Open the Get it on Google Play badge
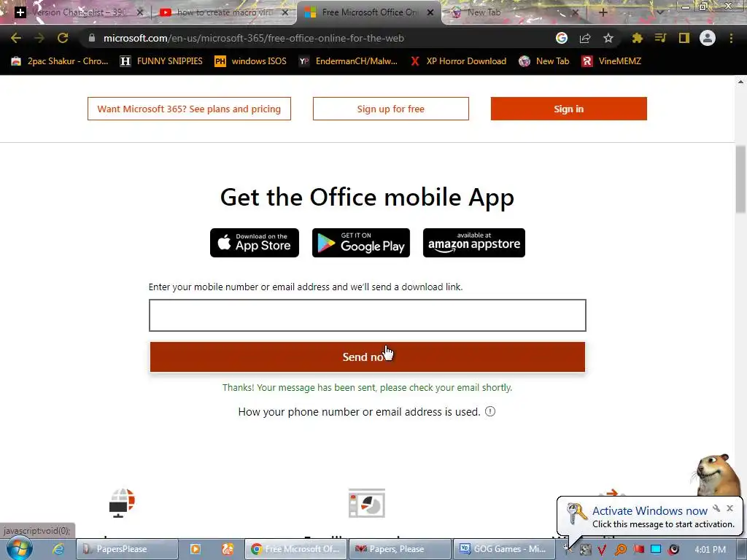 pyautogui.click(x=361, y=243)
